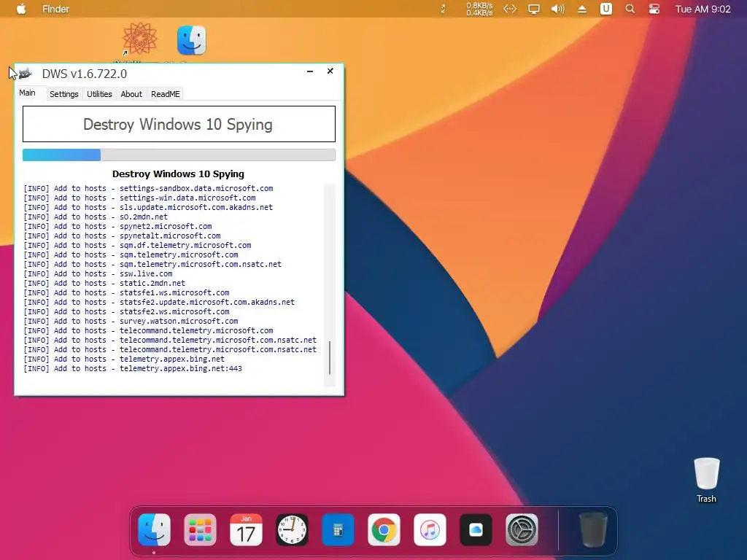
Task: Open the dock trash bin
Action: [x=594, y=529]
